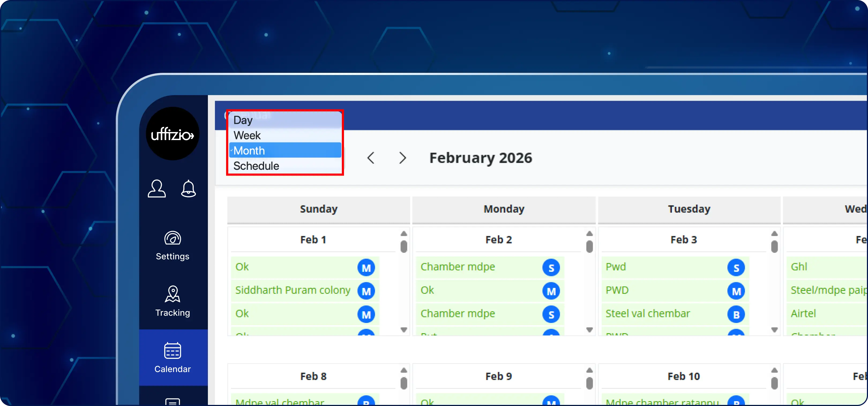This screenshot has height=406, width=868.
Task: Select the highlighted Month option
Action: click(249, 151)
